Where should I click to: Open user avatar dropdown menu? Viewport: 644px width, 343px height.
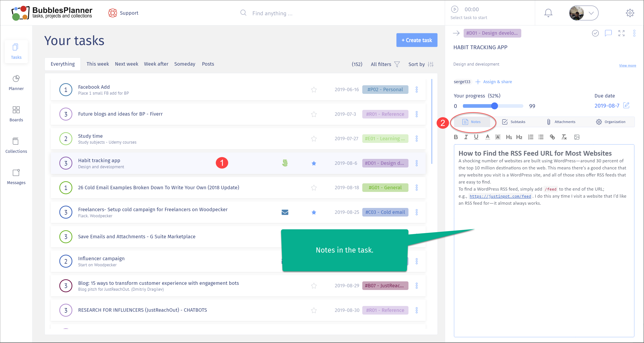point(583,13)
